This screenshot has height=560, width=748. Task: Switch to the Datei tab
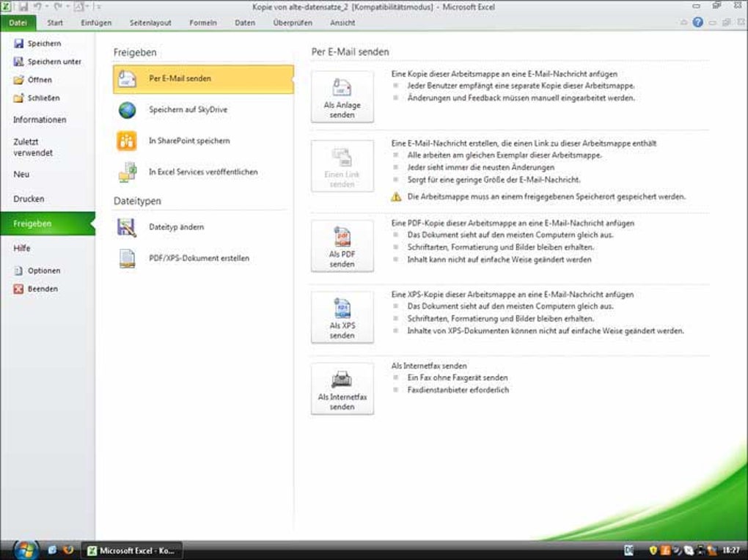point(18,23)
